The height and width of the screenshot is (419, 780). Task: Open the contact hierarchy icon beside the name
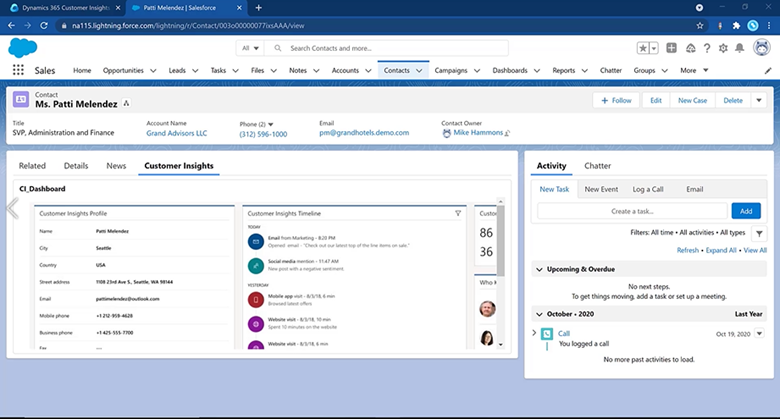tap(126, 104)
